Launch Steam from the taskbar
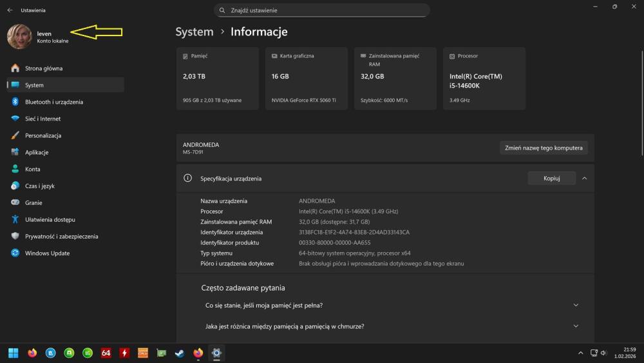This screenshot has height=363, width=644. tap(180, 353)
